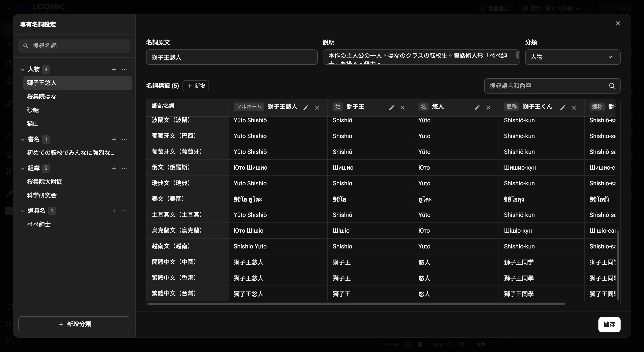644x352 pixels.
Task: Add a new term under 道具名
Action: point(114,211)
